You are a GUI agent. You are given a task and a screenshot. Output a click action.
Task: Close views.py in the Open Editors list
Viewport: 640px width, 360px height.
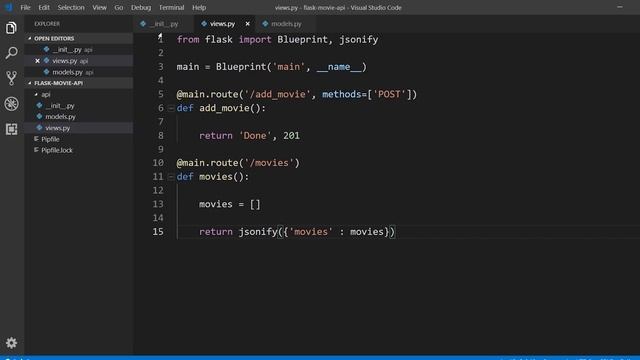pyautogui.click(x=38, y=61)
